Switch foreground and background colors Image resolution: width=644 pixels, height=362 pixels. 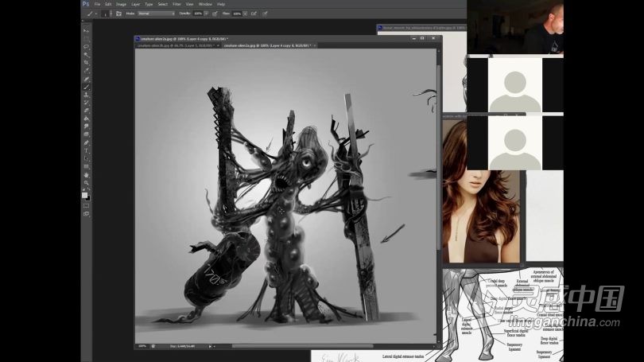89,190
